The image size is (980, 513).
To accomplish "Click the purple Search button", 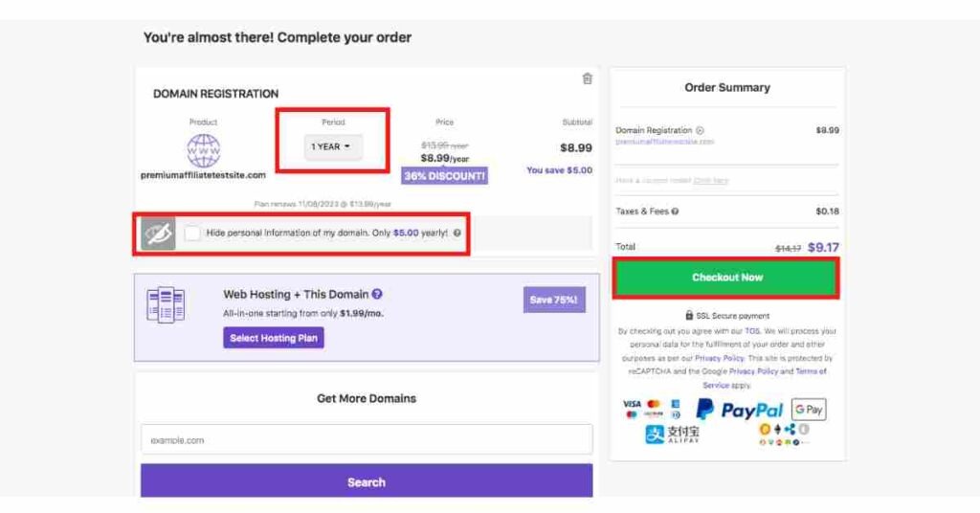I will (x=367, y=481).
